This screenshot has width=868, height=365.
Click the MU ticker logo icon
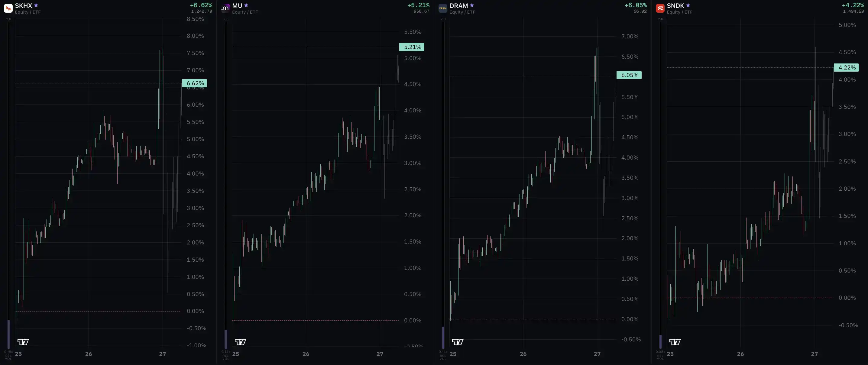pyautogui.click(x=225, y=8)
